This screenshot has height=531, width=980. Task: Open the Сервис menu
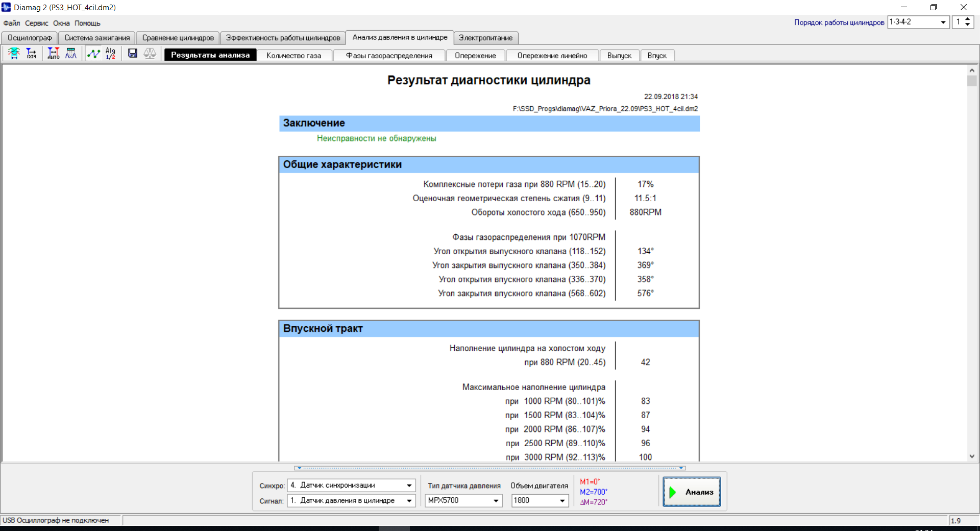click(37, 23)
